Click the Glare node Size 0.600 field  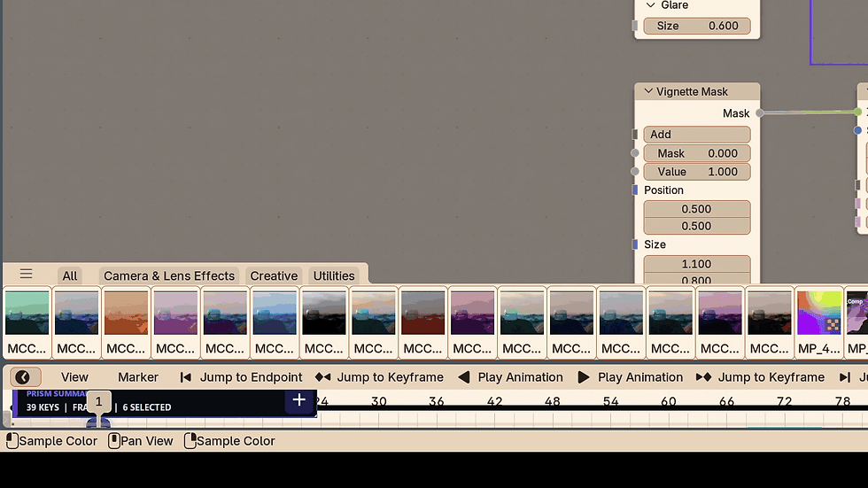(x=697, y=26)
